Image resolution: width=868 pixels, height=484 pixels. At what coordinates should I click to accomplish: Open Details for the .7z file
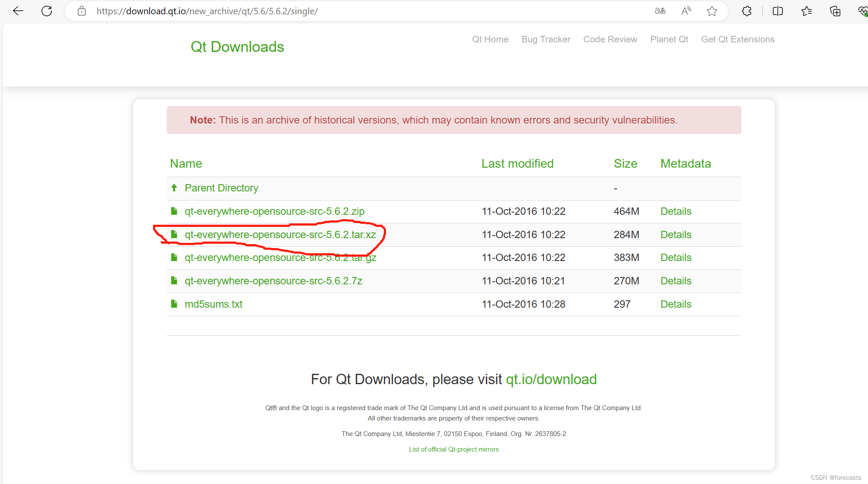pyautogui.click(x=676, y=281)
